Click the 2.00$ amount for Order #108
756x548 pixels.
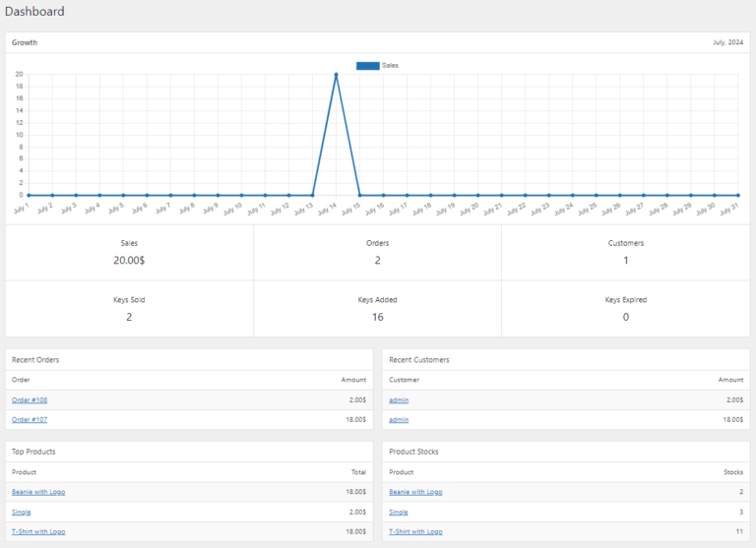click(x=357, y=400)
